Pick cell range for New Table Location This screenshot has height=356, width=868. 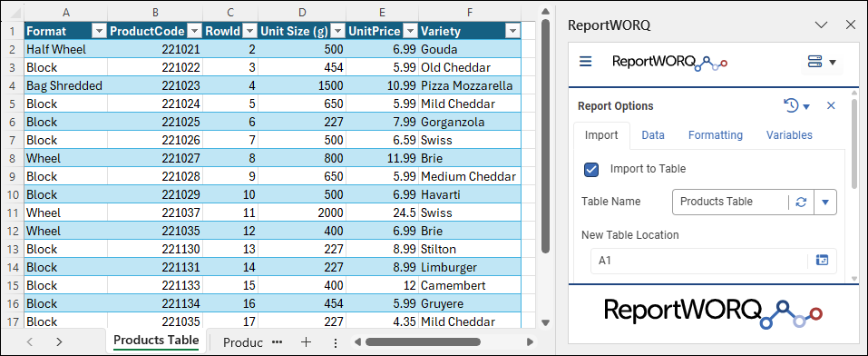822,260
